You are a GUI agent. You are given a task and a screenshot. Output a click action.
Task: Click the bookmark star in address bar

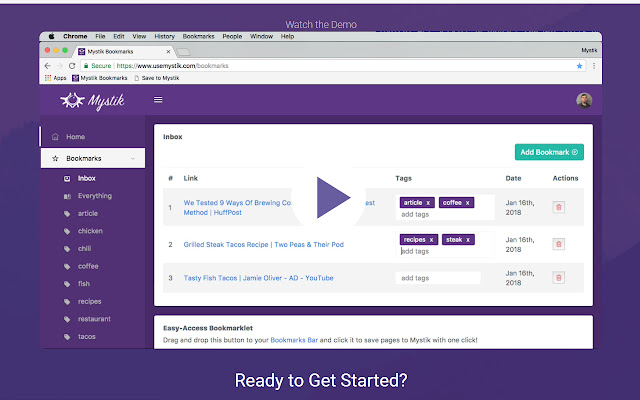[579, 66]
